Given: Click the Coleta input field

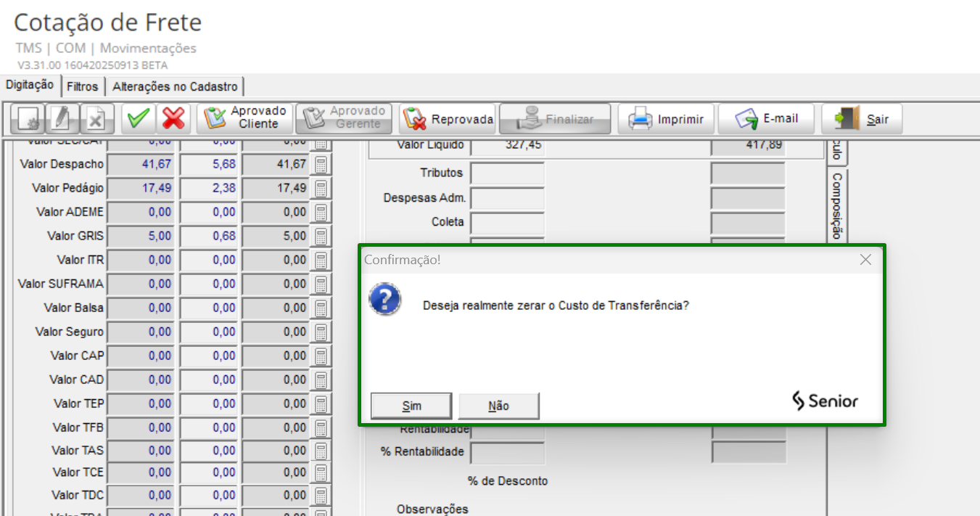Looking at the screenshot, I should pyautogui.click(x=507, y=223).
